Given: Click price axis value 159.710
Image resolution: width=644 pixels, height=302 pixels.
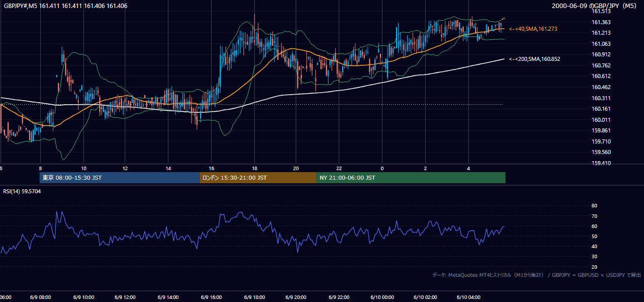Looking at the screenshot, I should (x=601, y=141).
